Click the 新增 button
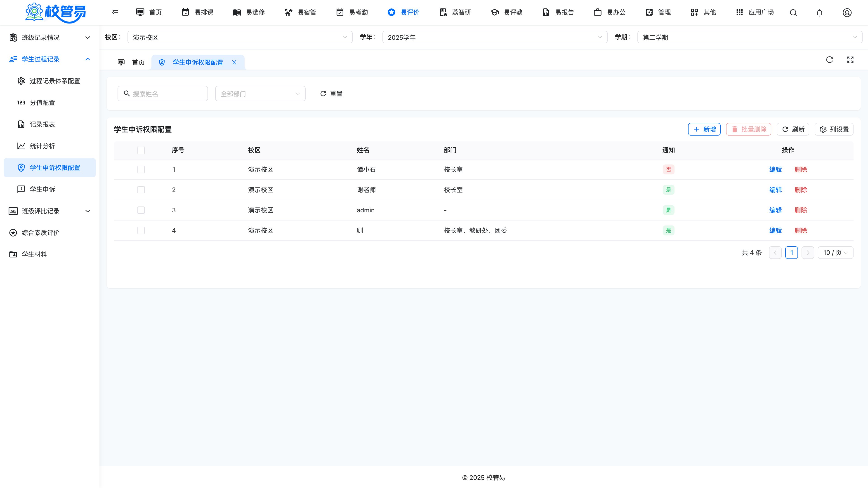Image resolution: width=868 pixels, height=488 pixels. pyautogui.click(x=704, y=129)
